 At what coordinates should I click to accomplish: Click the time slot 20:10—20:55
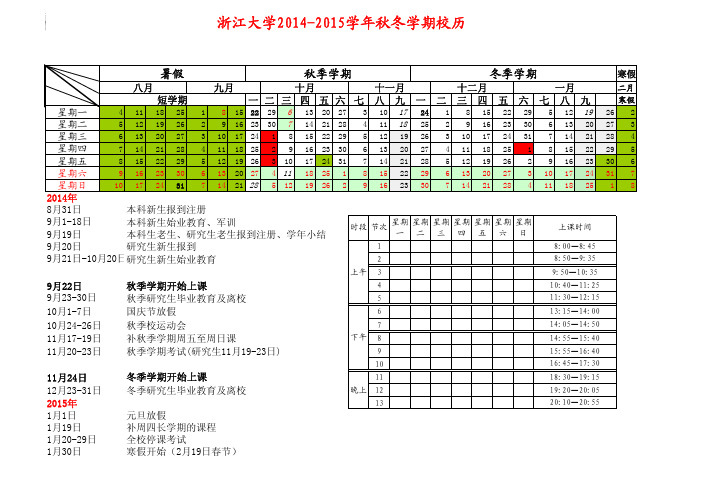575,402
